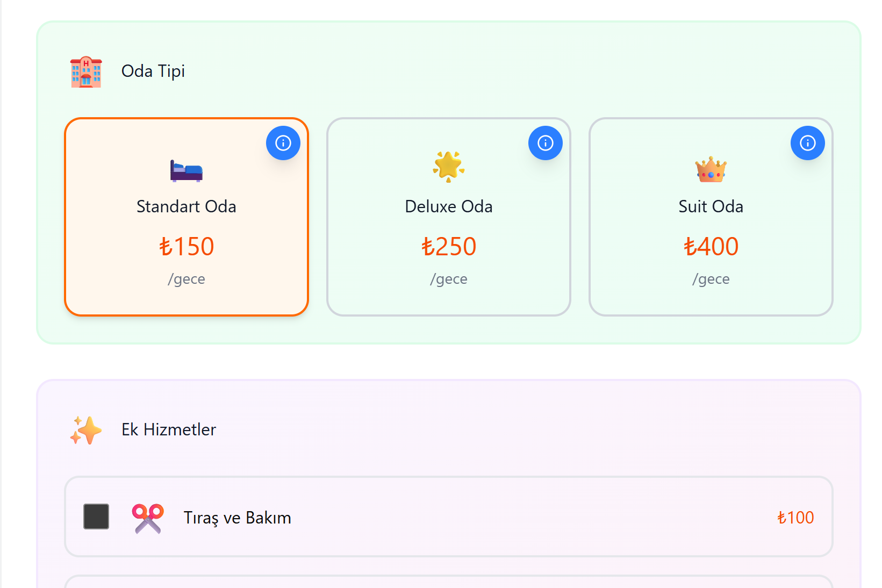Click Suit Oda info button
The width and height of the screenshot is (882, 588).
[x=808, y=143]
